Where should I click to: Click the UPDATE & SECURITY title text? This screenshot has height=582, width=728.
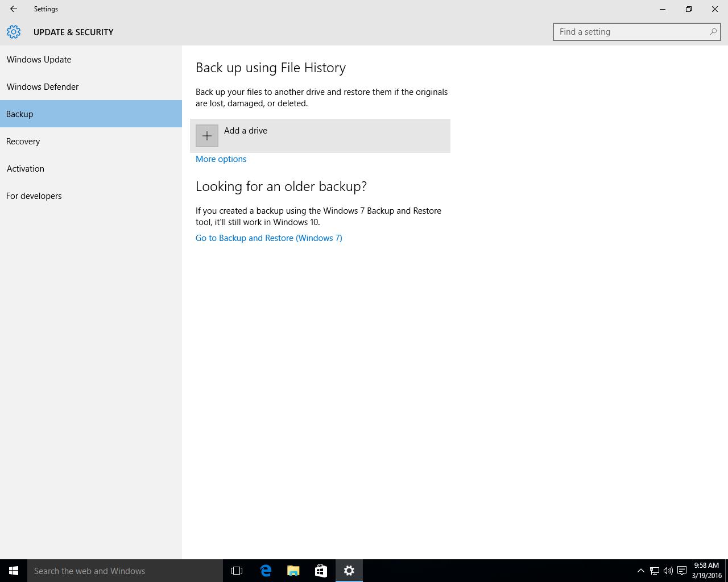pyautogui.click(x=73, y=32)
